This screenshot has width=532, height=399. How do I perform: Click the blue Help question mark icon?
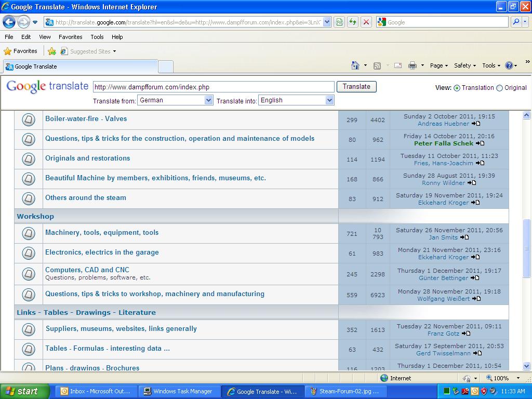509,65
